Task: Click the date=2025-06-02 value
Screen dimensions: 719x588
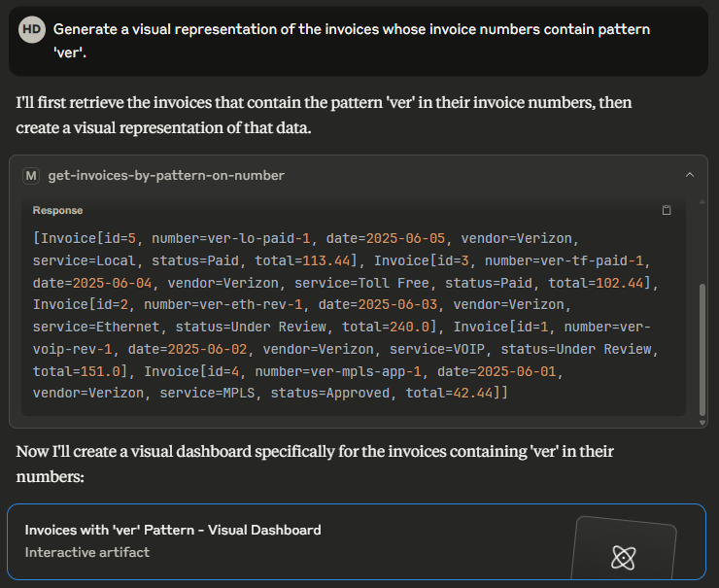Action: [188, 349]
